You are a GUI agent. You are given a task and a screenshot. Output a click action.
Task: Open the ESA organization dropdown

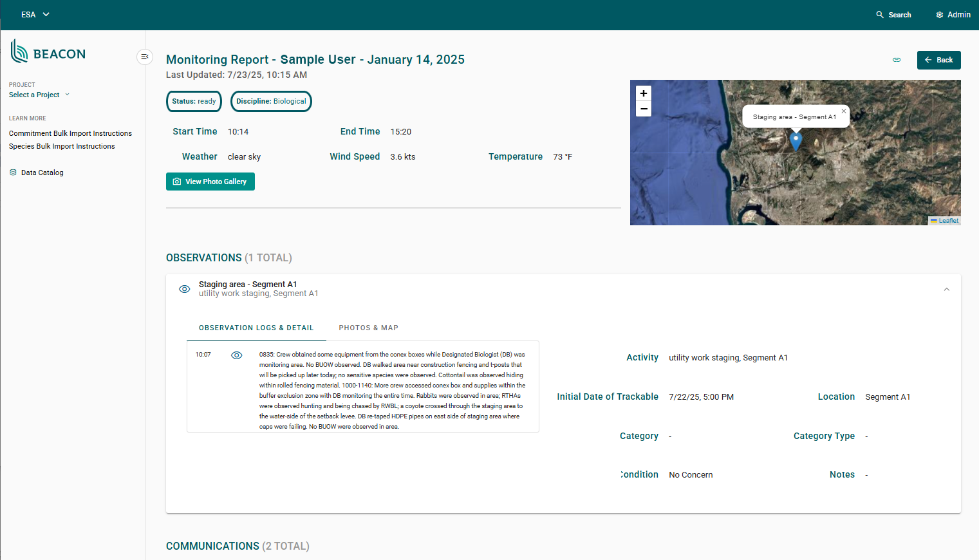point(35,15)
